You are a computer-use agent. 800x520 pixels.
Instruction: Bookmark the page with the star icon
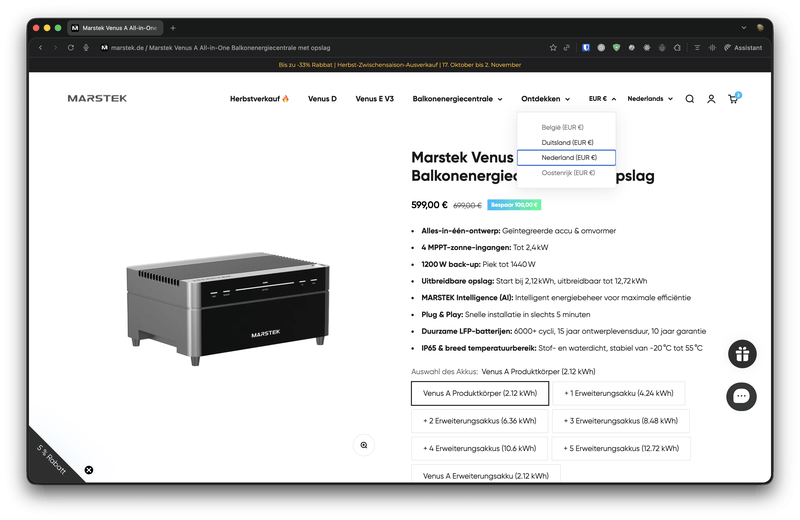pos(553,47)
